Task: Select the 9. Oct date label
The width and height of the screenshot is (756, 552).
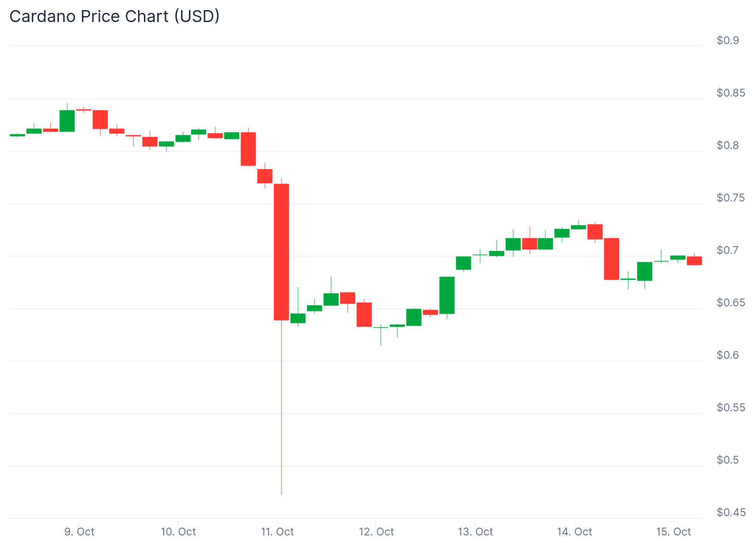Action: click(80, 532)
